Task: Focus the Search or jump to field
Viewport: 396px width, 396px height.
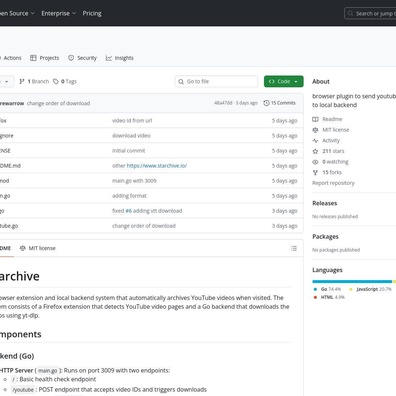Action: click(x=370, y=14)
